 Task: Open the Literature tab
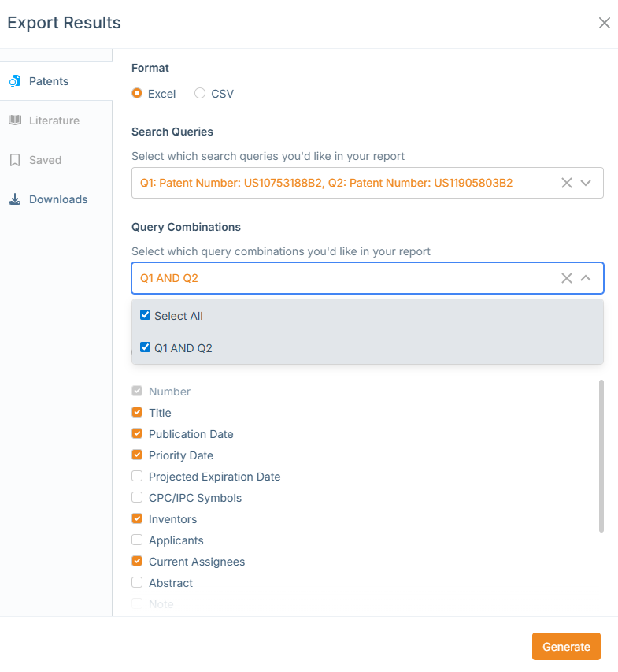tap(54, 121)
